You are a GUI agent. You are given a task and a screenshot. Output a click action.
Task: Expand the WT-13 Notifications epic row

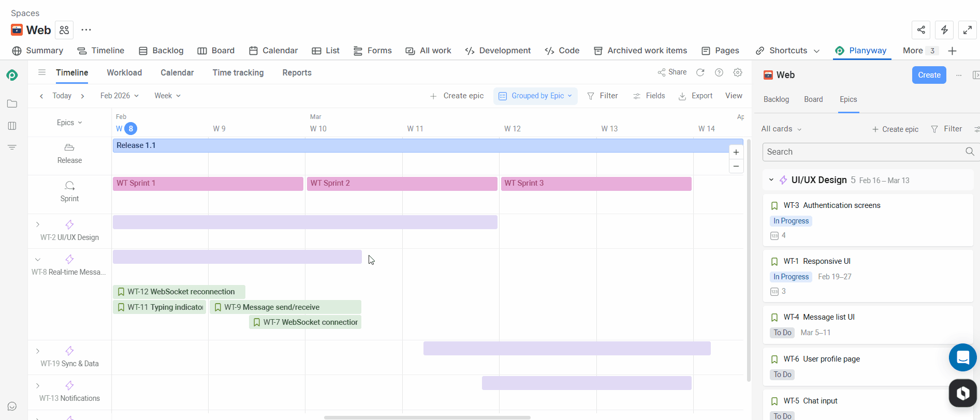(x=38, y=385)
